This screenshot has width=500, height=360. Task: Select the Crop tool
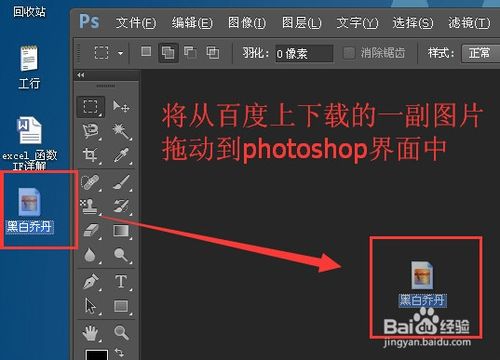pos(90,155)
